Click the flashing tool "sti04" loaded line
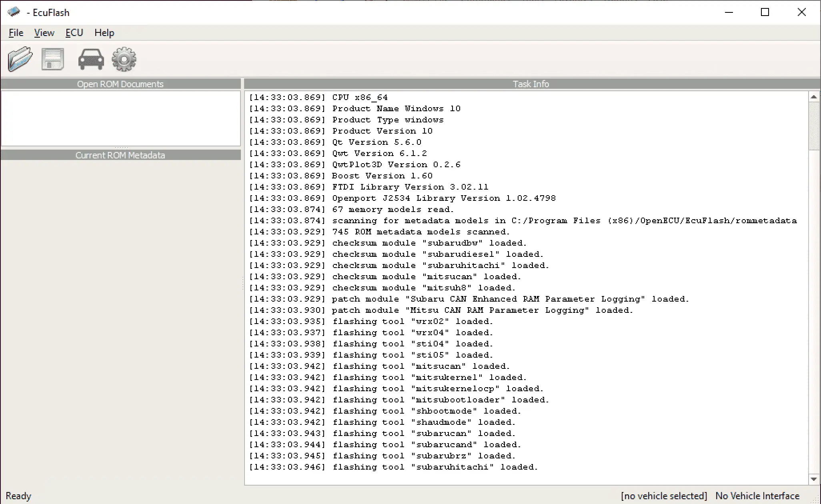Screen dimensions: 821x504 pyautogui.click(x=371, y=344)
